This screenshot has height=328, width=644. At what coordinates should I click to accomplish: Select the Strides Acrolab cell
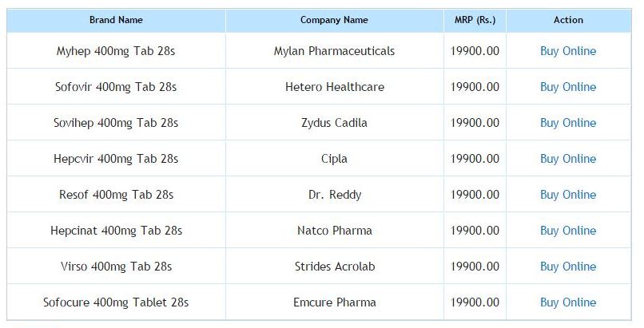(x=334, y=267)
